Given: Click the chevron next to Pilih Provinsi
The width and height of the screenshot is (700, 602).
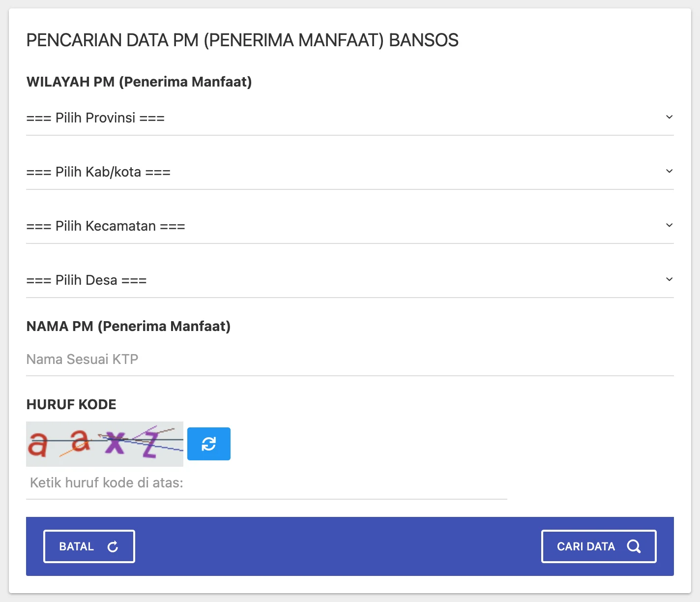Looking at the screenshot, I should [x=669, y=117].
